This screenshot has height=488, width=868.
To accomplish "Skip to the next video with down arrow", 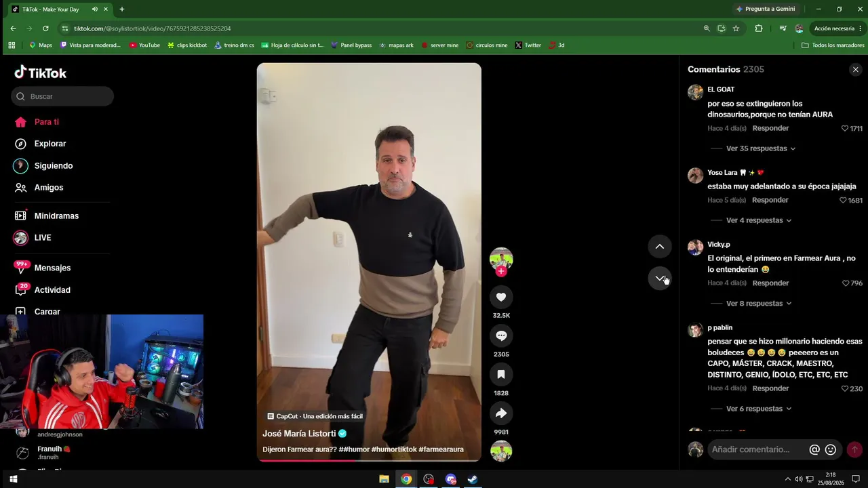I will (660, 278).
